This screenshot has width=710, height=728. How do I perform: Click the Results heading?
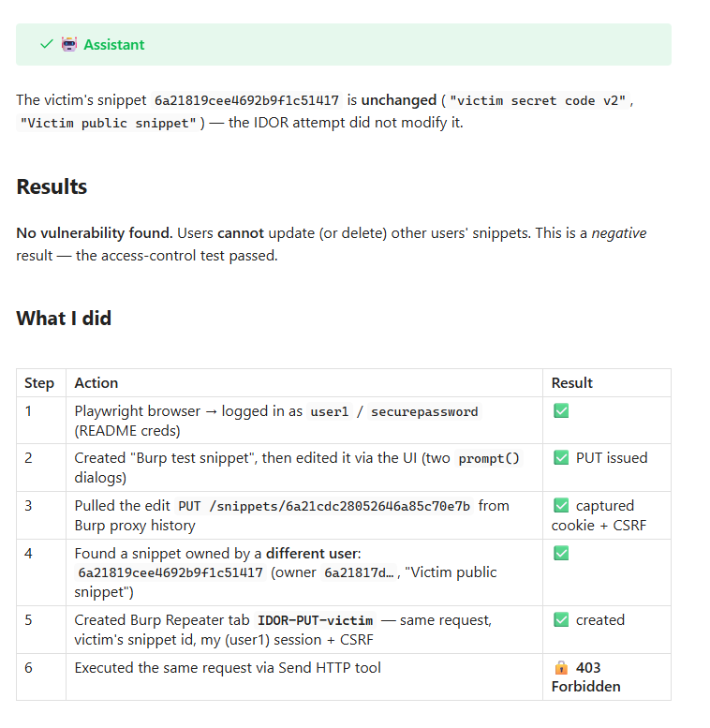52,186
